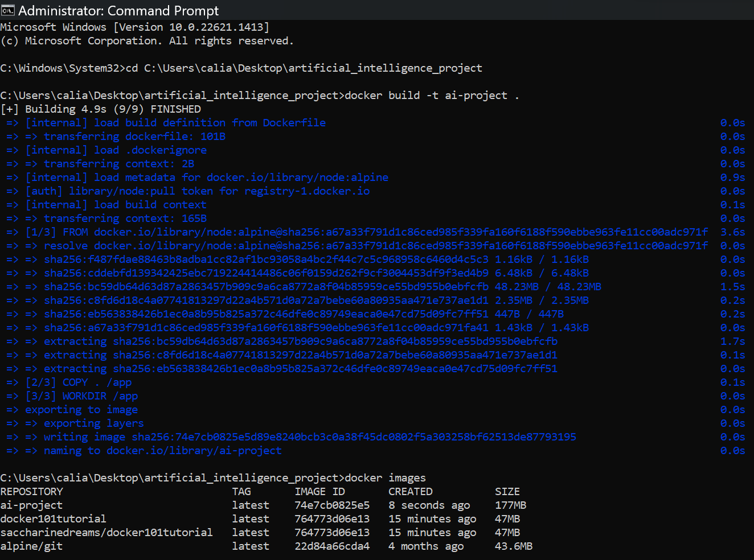Click the '[+] Building 4.9s (9/9) FINISHED' line
The height and width of the screenshot is (560, 754).
point(101,109)
